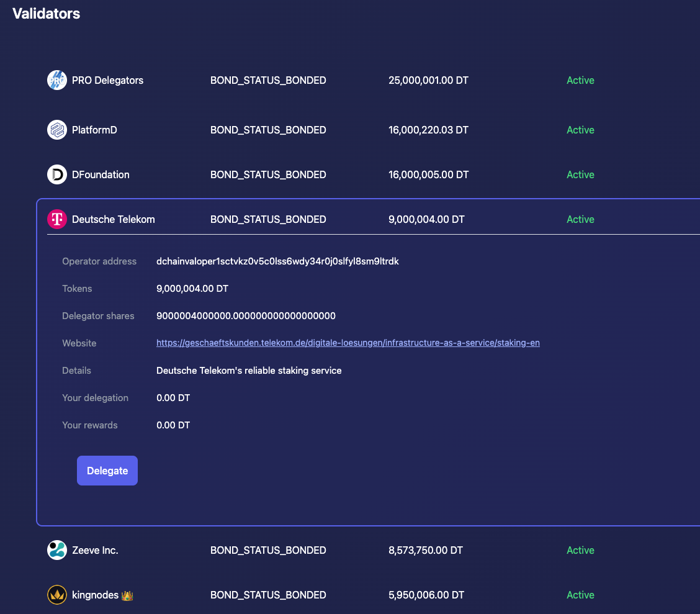Click the Active label for Zeeve Inc.
The width and height of the screenshot is (700, 614).
click(x=580, y=550)
